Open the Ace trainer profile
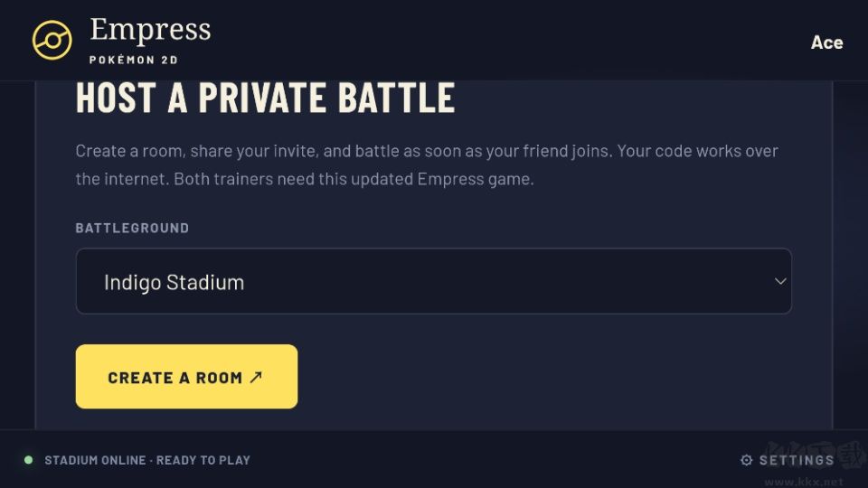 pos(826,42)
